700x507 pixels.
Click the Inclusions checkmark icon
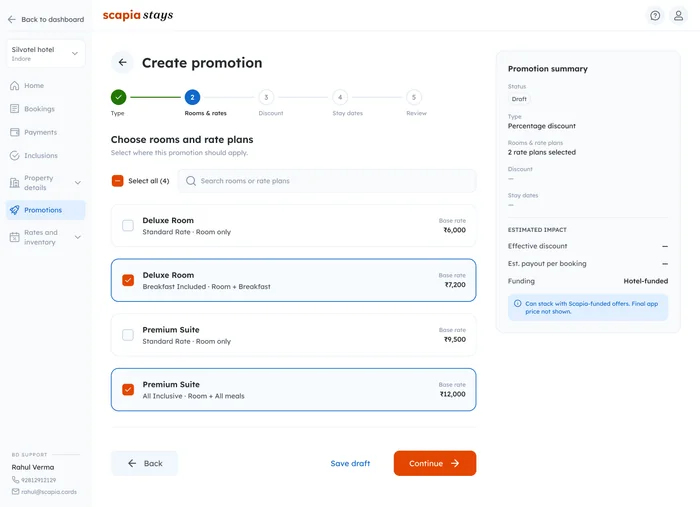[15, 155]
